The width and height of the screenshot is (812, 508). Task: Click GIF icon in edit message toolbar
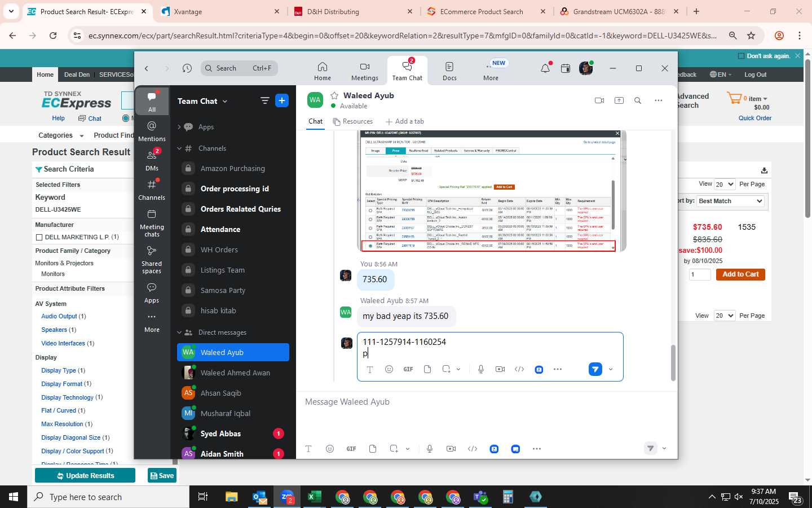[x=408, y=369]
